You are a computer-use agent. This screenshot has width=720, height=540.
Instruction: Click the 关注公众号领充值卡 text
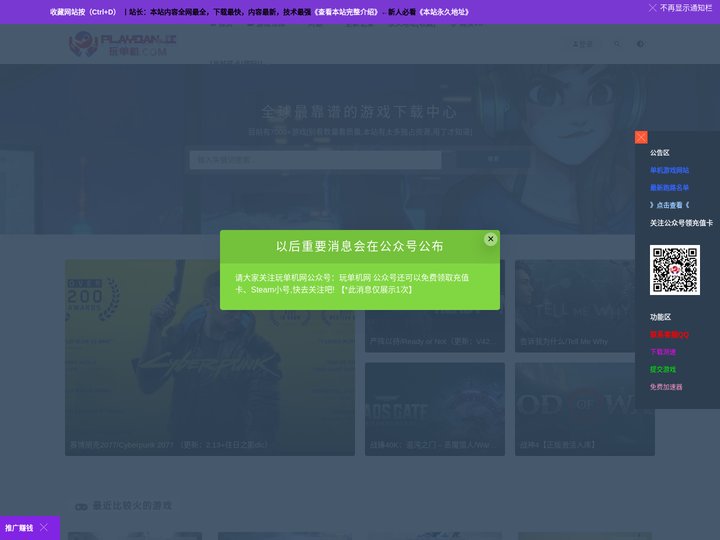(x=681, y=223)
